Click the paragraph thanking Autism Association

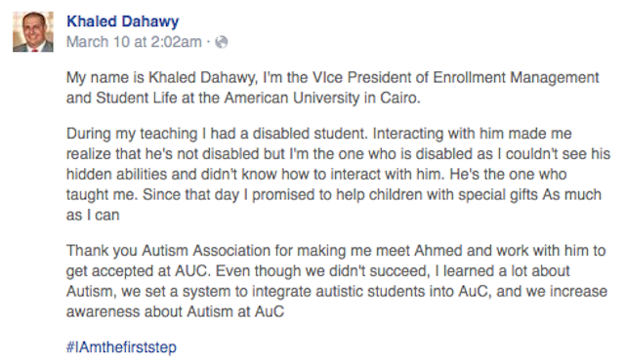point(337,281)
